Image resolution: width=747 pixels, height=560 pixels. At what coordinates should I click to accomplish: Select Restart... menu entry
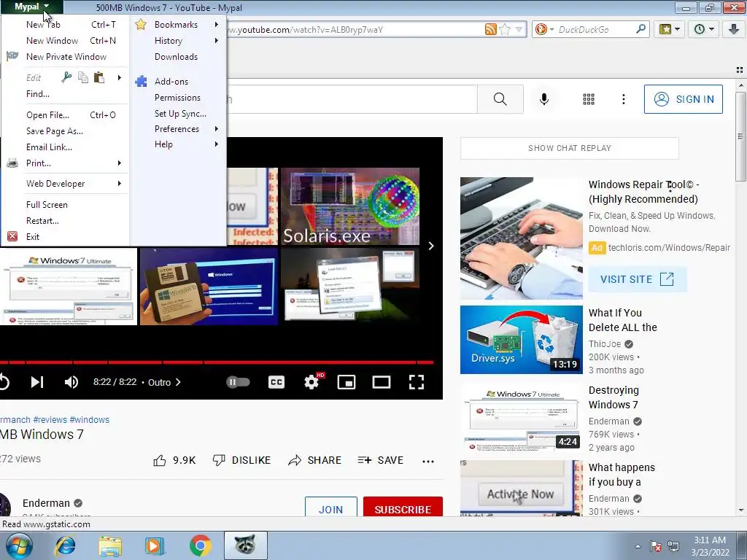coord(66,221)
